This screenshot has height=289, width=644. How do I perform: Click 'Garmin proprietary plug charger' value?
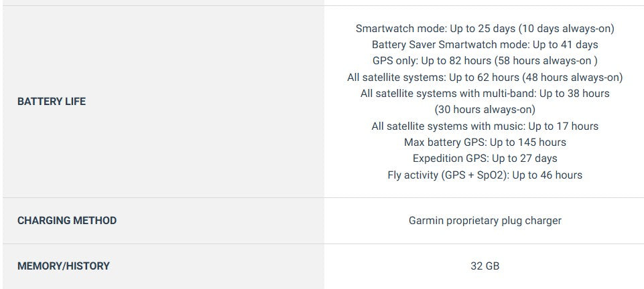[485, 221]
